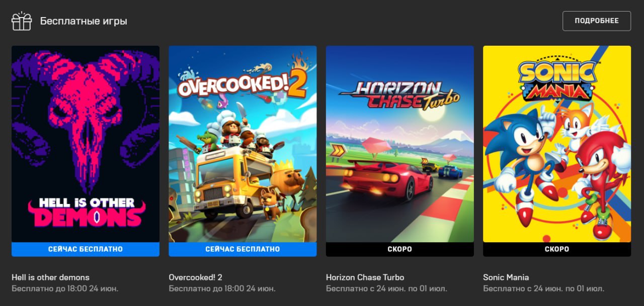This screenshot has height=306, width=644.
Task: Click СКОРО banner under Horizon Chase Turbo
Action: point(400,249)
